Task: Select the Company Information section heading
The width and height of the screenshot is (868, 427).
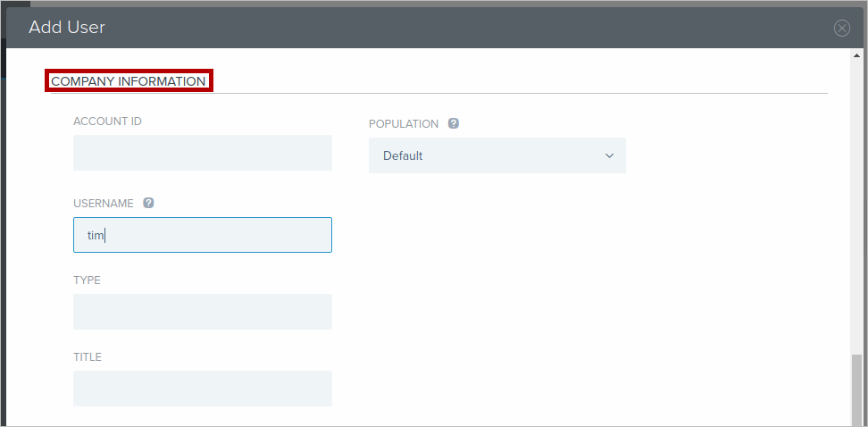Action: (129, 81)
